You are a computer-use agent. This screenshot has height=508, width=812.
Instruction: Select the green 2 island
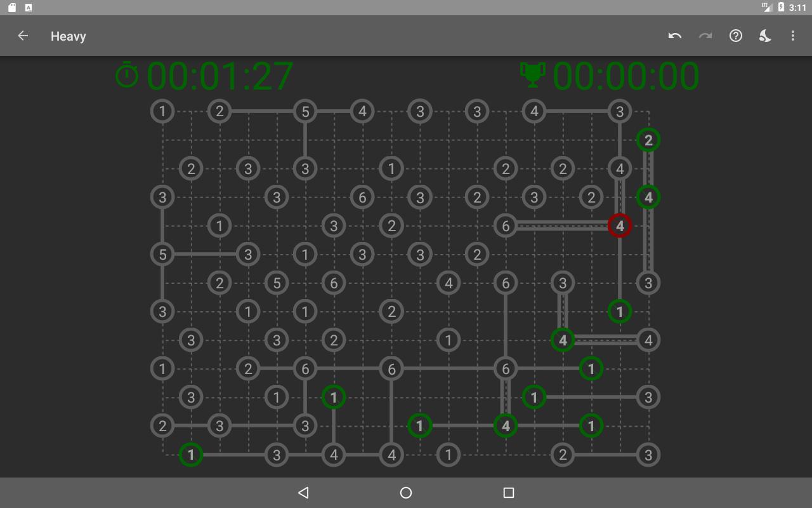coord(648,140)
